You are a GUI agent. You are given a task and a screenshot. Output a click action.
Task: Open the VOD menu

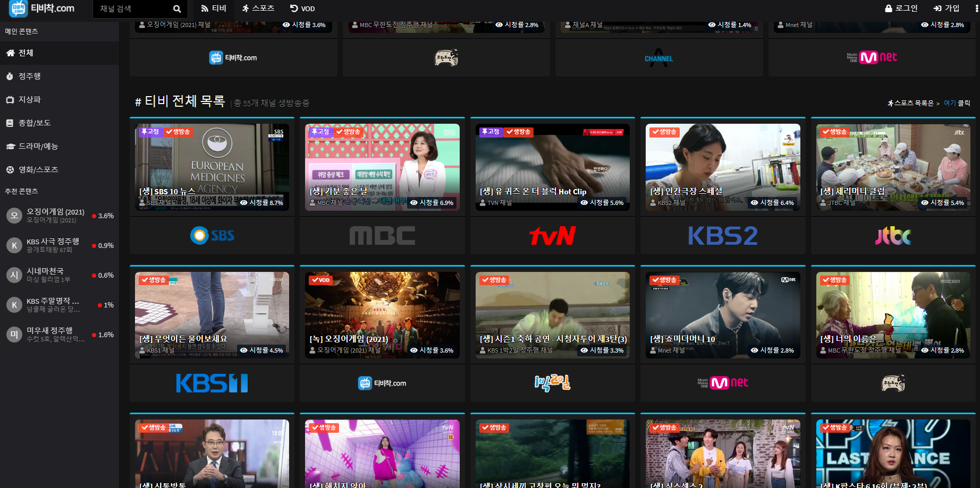coord(302,8)
